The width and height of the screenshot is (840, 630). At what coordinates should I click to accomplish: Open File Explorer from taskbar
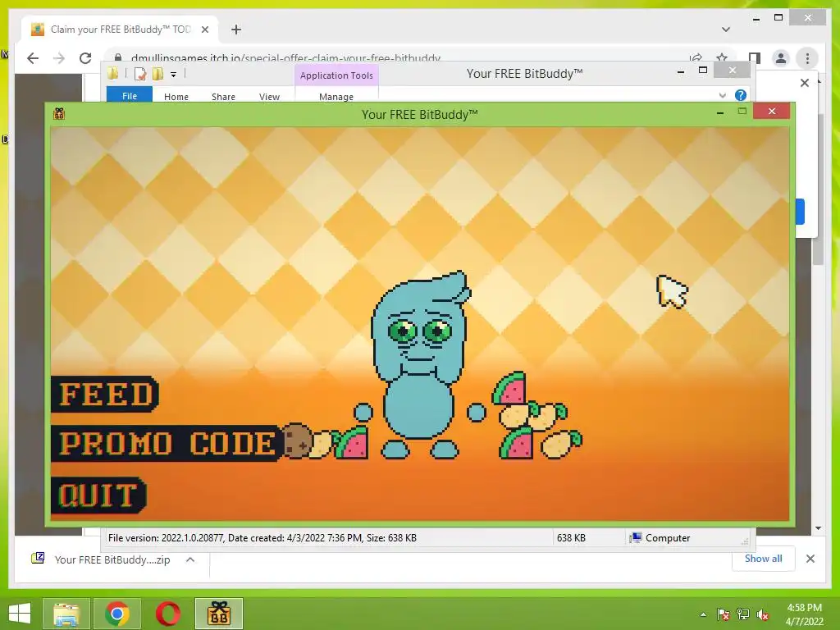[66, 614]
